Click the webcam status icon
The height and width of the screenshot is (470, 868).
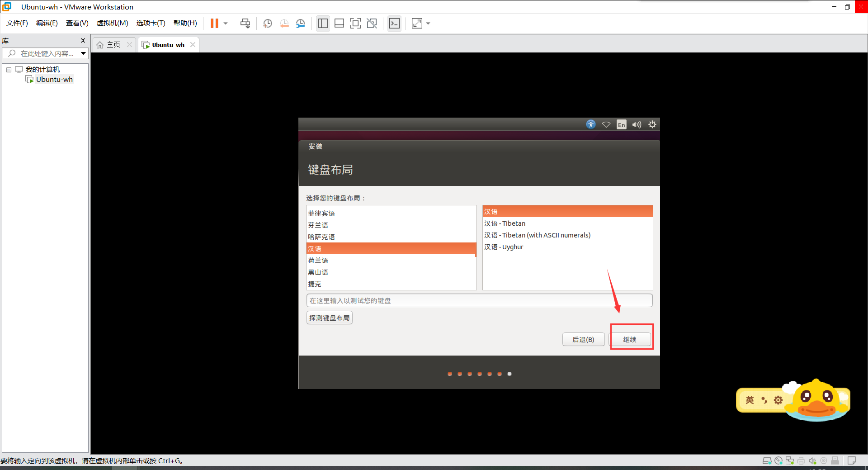824,461
